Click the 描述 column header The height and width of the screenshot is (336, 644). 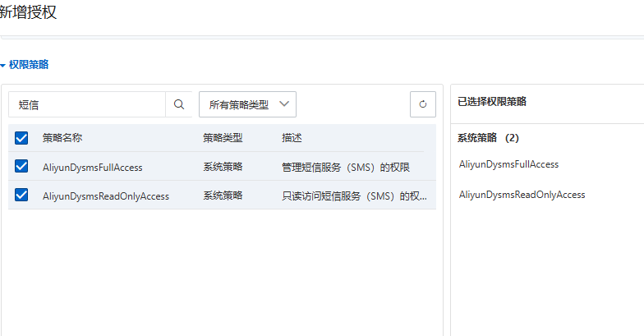(x=292, y=138)
